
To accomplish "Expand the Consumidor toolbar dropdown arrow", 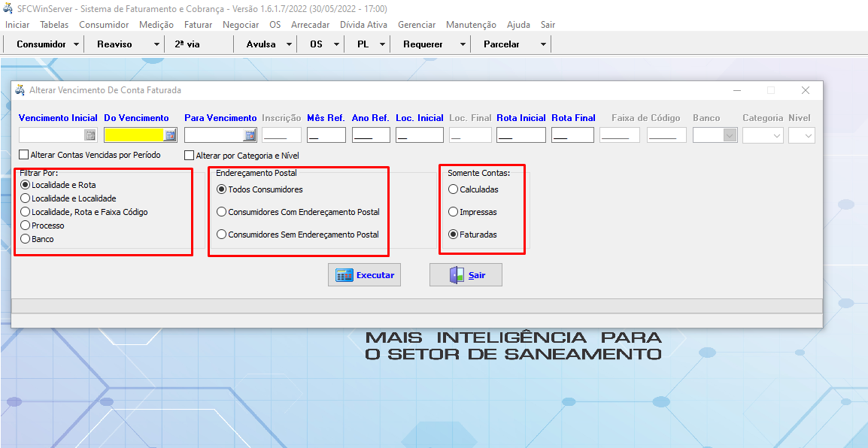I will point(76,44).
